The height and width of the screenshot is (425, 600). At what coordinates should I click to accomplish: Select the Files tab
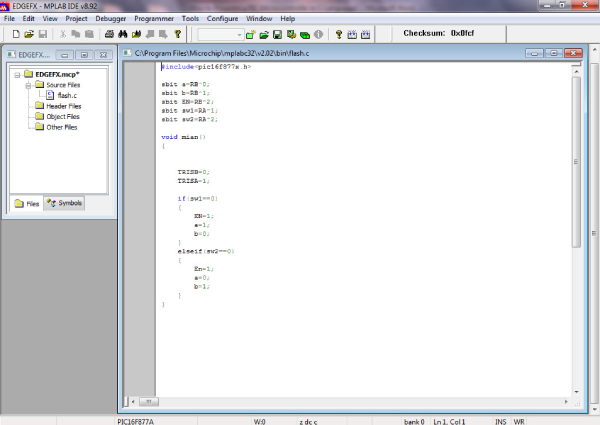27,203
